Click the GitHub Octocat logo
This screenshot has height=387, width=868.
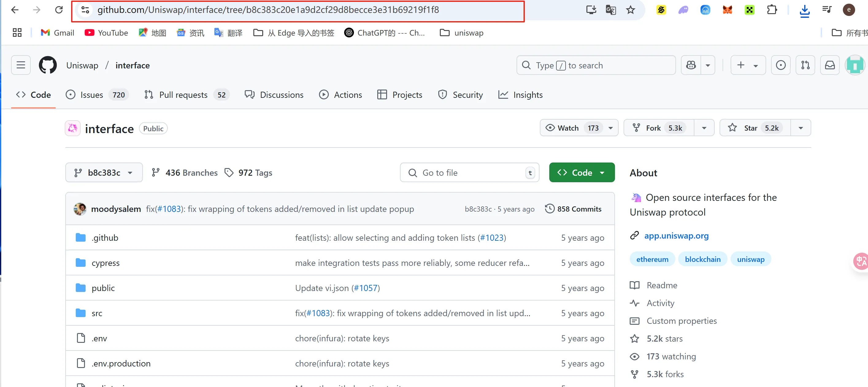pyautogui.click(x=48, y=65)
